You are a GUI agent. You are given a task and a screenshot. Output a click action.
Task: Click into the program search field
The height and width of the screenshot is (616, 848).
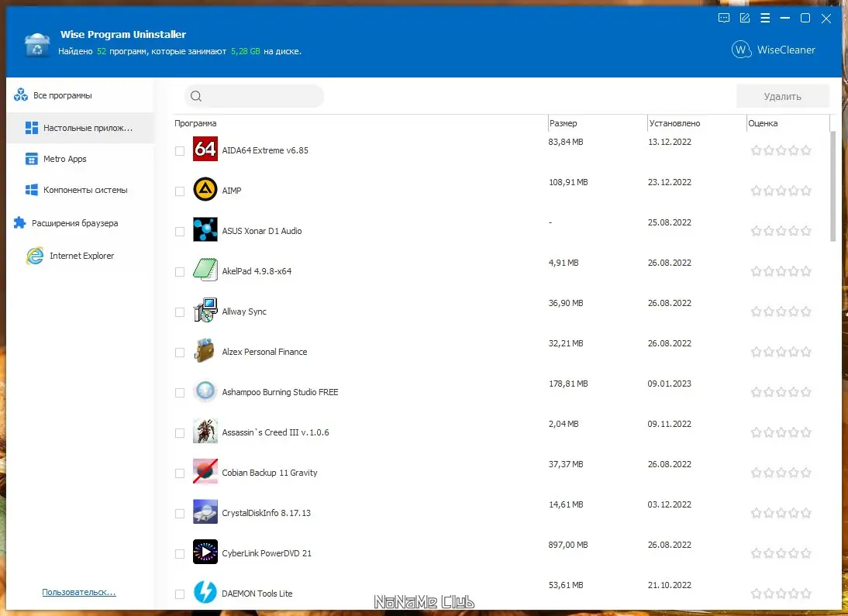tap(254, 96)
